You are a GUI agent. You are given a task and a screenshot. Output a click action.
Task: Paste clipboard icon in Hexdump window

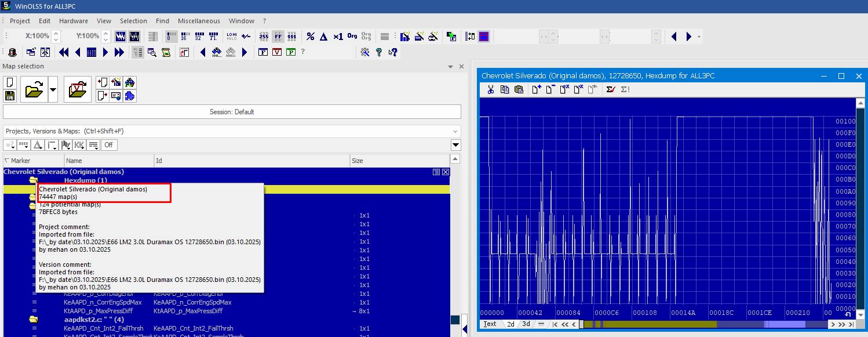point(519,89)
